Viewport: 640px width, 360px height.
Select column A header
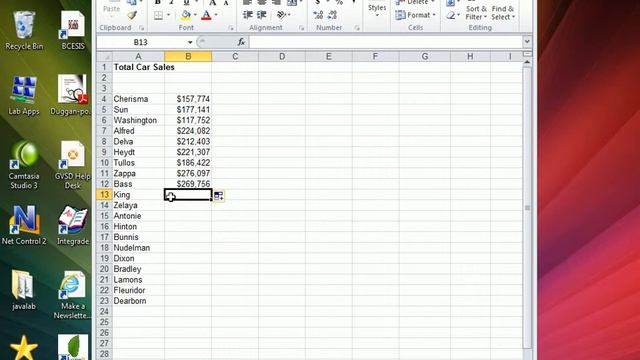(x=138, y=57)
